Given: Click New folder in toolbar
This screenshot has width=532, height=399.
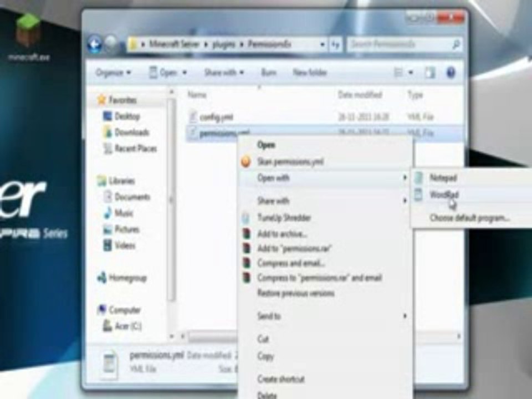Looking at the screenshot, I should click(x=310, y=73).
